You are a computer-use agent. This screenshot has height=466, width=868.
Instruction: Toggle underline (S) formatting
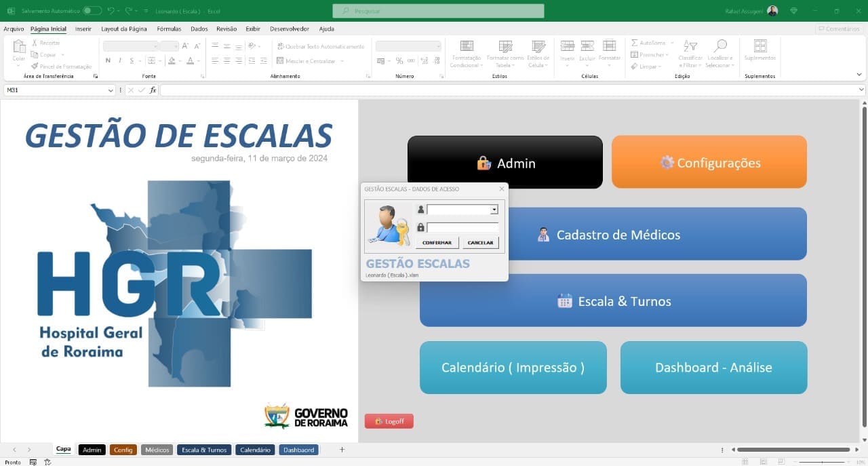[x=132, y=61]
